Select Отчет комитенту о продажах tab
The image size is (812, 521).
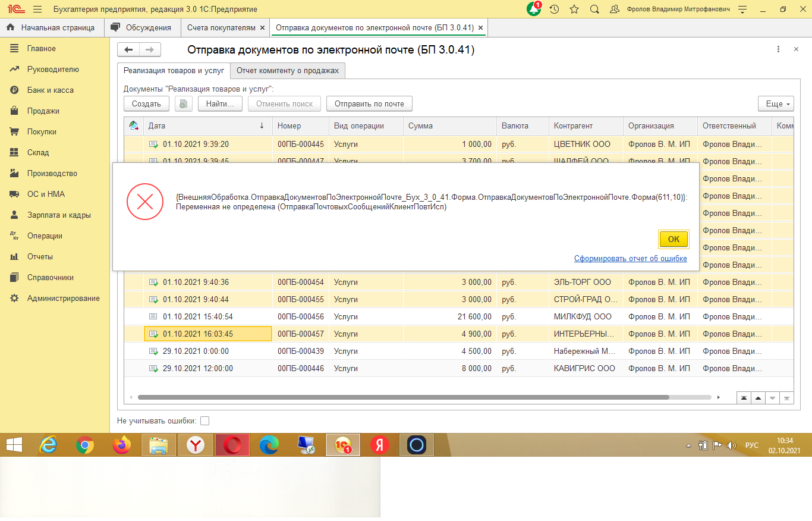coord(288,70)
